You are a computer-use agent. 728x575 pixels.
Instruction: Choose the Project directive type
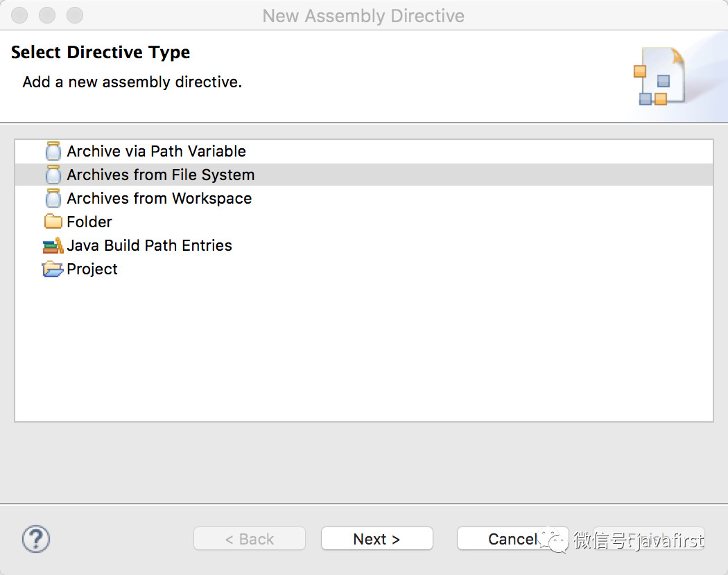[92, 269]
